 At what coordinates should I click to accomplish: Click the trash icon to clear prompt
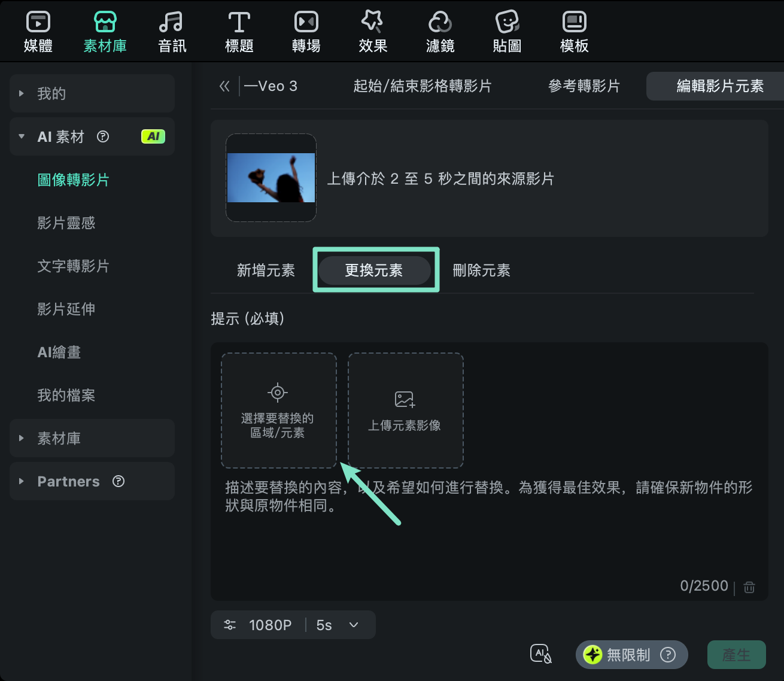click(x=749, y=587)
